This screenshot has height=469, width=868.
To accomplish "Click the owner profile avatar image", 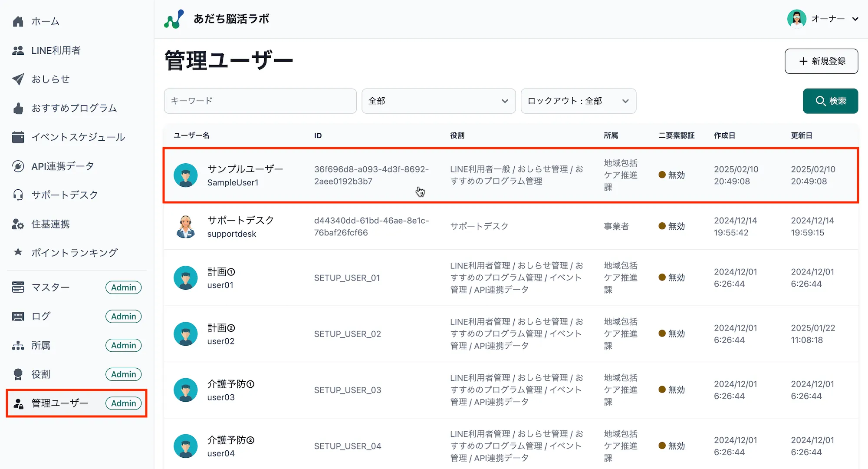I will pos(797,19).
